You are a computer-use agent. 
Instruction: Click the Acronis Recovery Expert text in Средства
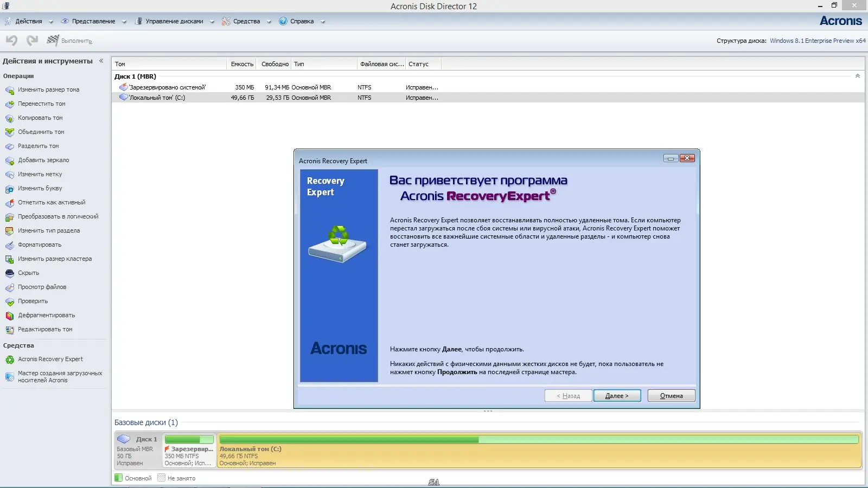(50, 359)
